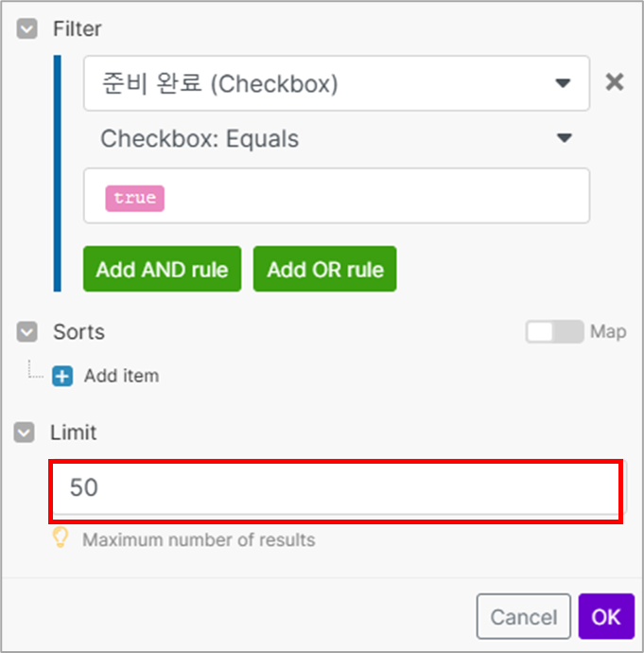644x653 pixels.
Task: Click the pink true value pill
Action: coord(134,198)
